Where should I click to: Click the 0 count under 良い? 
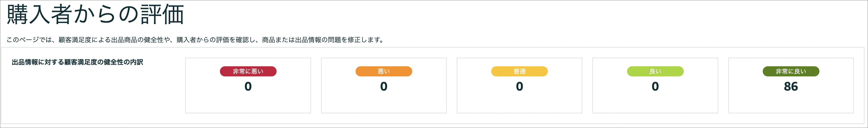[x=655, y=87]
